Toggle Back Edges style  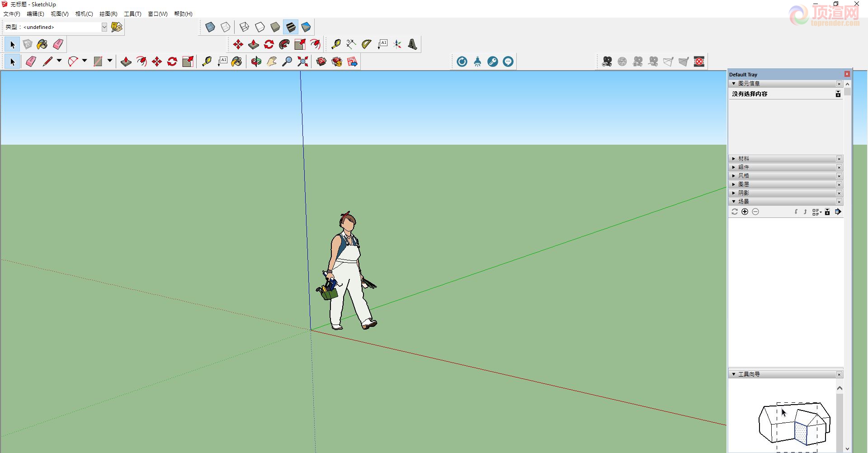226,27
